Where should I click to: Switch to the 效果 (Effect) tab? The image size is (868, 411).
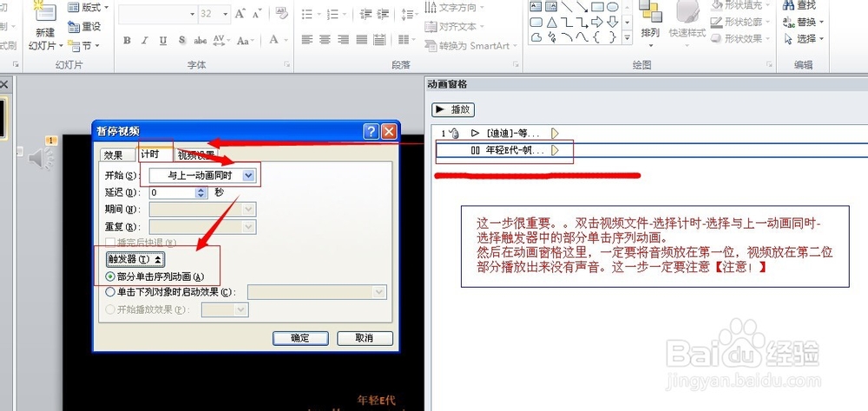tap(114, 155)
